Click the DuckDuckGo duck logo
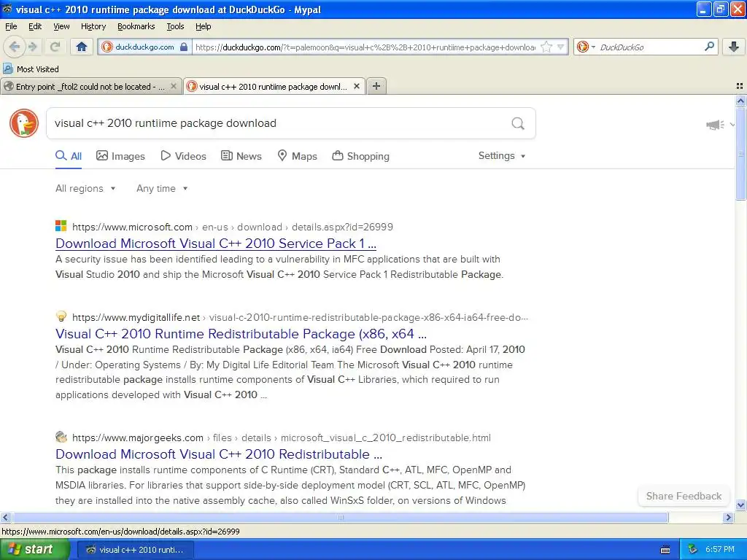 click(24, 123)
